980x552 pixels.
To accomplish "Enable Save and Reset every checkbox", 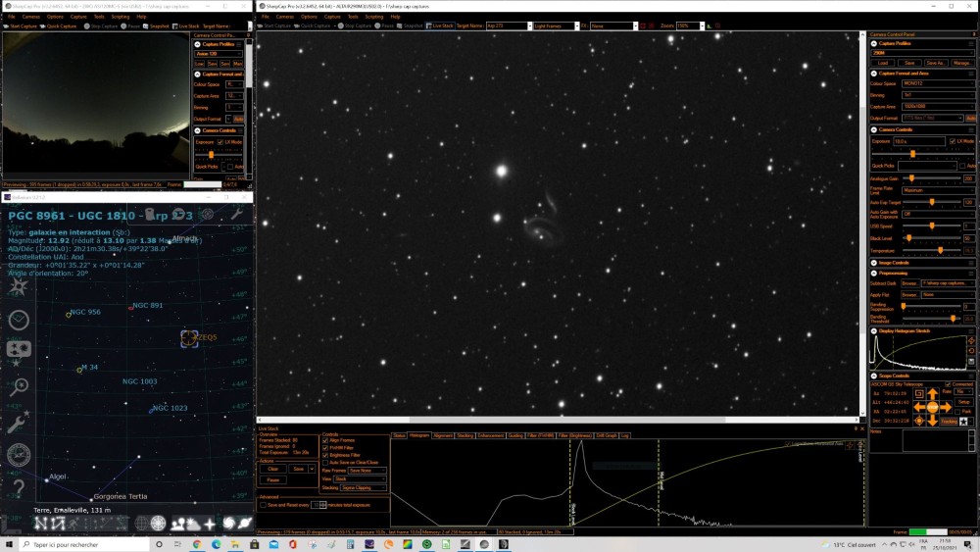I will [263, 505].
